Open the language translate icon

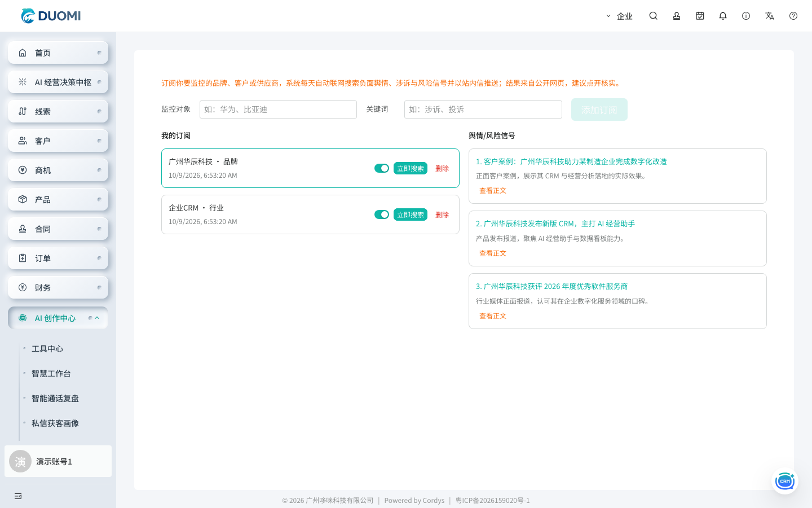tap(770, 16)
